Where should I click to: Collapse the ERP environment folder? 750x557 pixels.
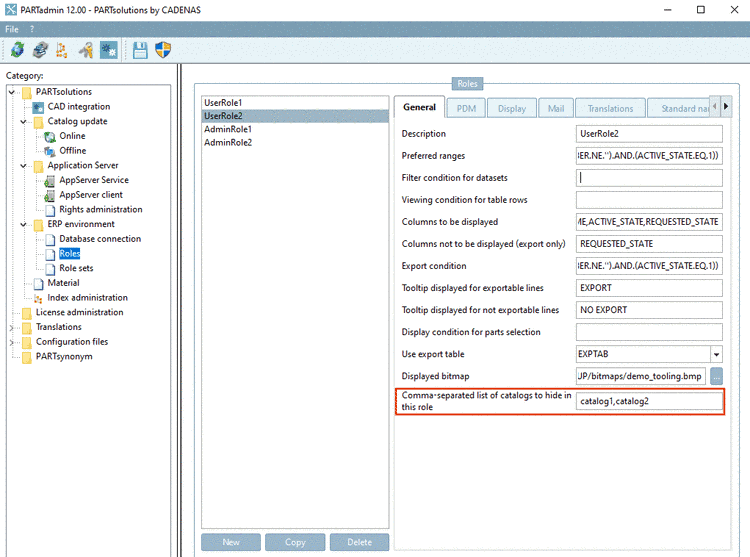pos(23,224)
